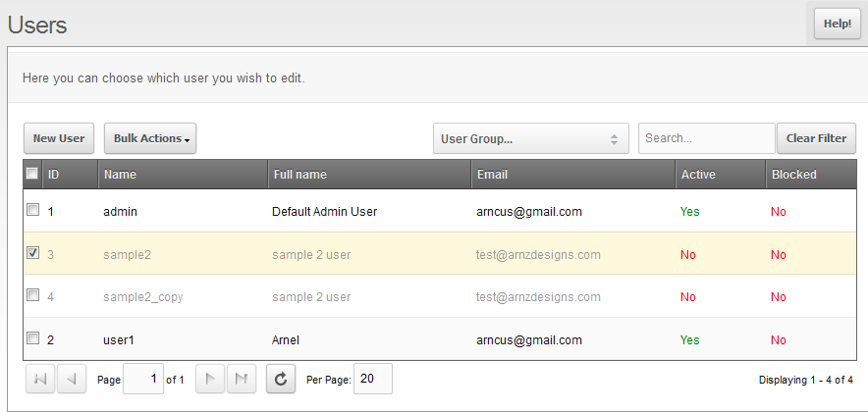The height and width of the screenshot is (412, 868).
Task: Sort users by Email column header
Action: (x=492, y=175)
